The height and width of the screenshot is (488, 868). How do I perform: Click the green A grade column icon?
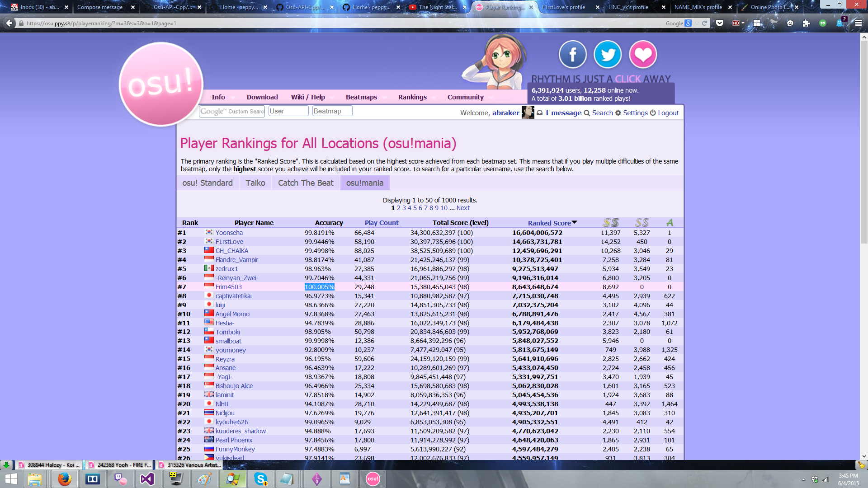click(x=670, y=222)
